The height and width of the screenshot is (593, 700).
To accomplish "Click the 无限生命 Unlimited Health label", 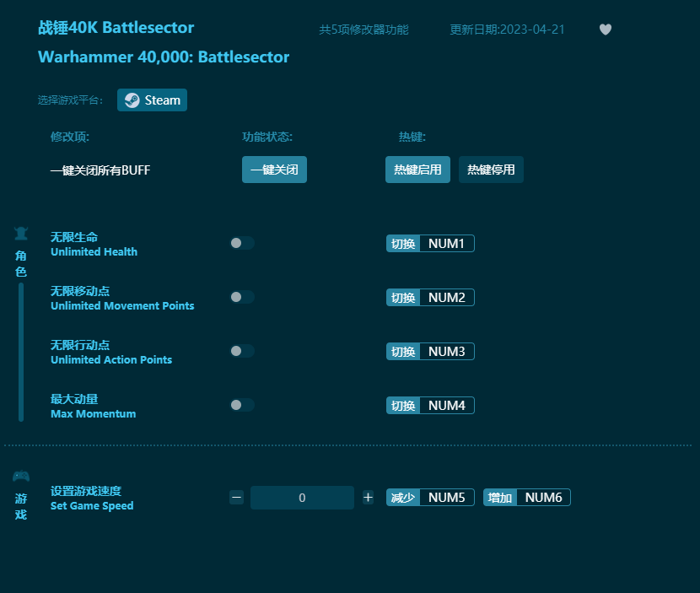I will pyautogui.click(x=94, y=245).
